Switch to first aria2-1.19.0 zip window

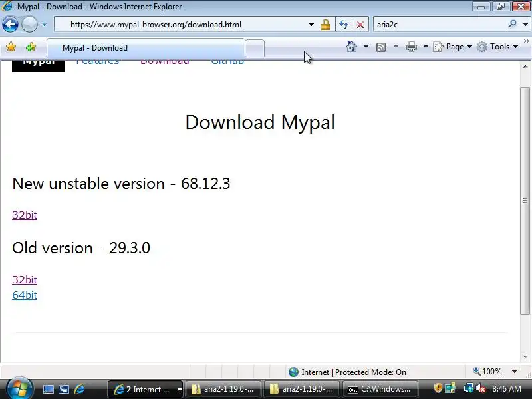[x=223, y=389]
